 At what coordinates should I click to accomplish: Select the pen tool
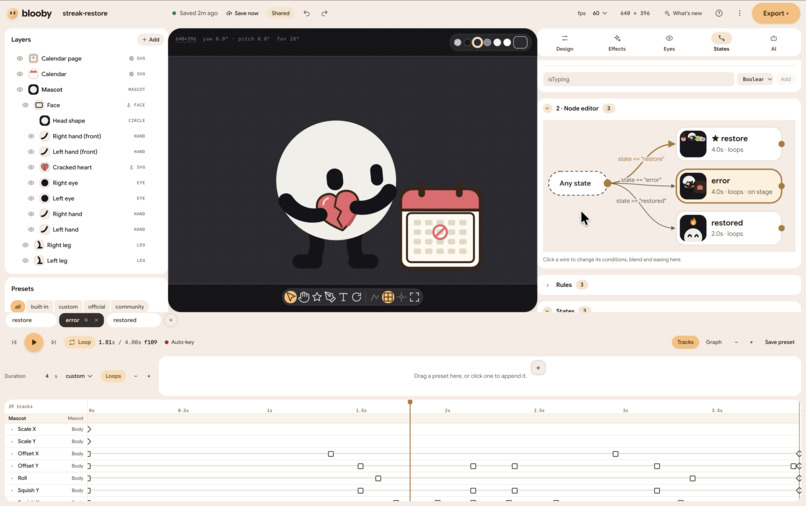[x=330, y=297]
